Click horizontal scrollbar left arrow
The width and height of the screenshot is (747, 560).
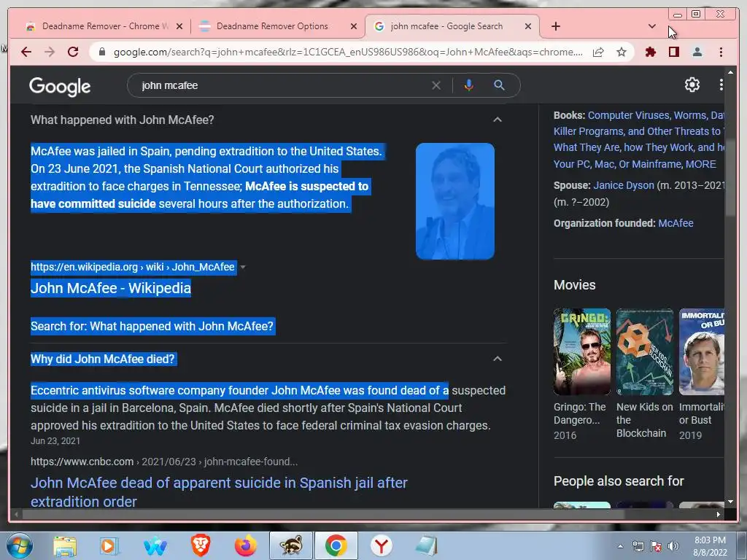click(17, 514)
